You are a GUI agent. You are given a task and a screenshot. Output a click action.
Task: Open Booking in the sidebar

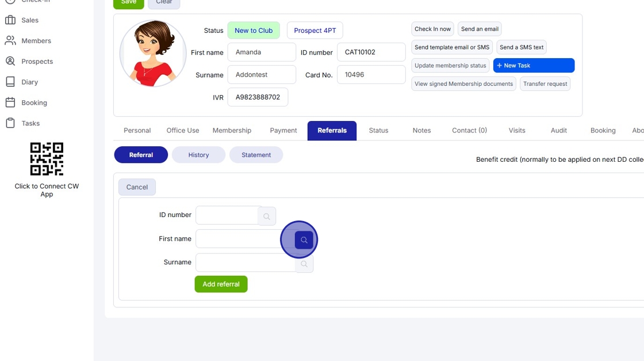click(x=34, y=102)
